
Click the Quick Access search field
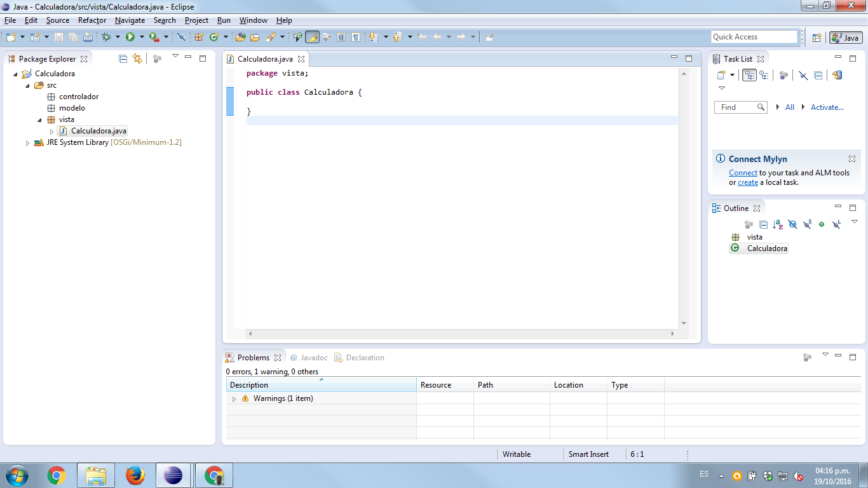point(754,37)
